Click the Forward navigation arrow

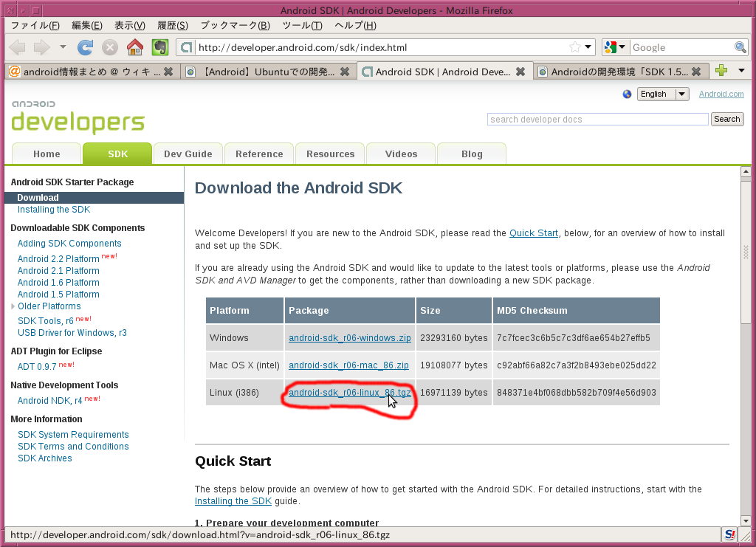pos(42,47)
